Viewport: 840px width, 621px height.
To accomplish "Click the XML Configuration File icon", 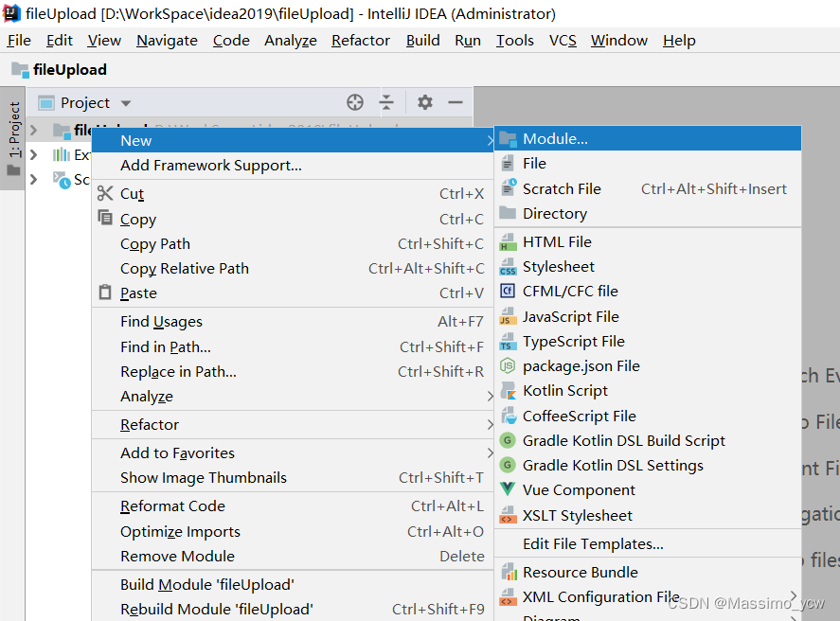I will (508, 597).
